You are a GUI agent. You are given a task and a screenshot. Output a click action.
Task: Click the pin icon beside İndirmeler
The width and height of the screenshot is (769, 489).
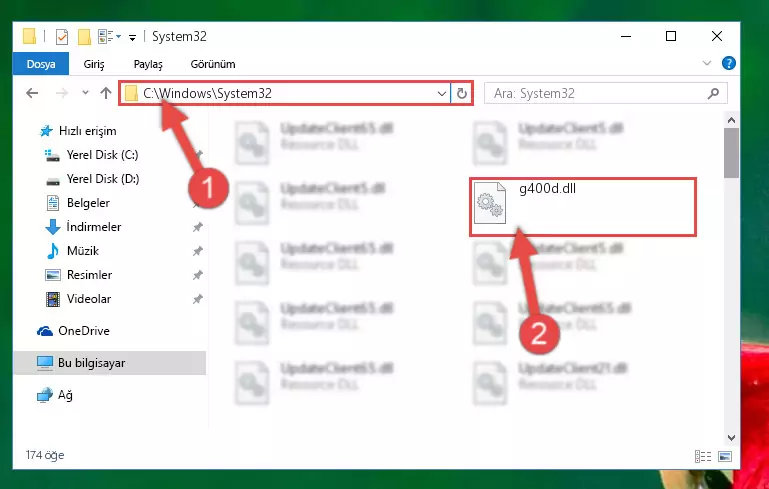pyautogui.click(x=197, y=227)
